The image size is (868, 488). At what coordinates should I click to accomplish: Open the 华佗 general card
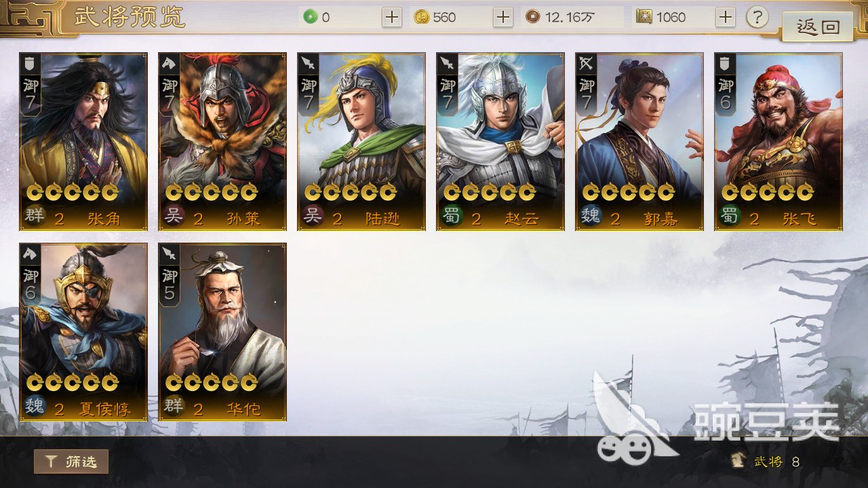click(x=222, y=332)
